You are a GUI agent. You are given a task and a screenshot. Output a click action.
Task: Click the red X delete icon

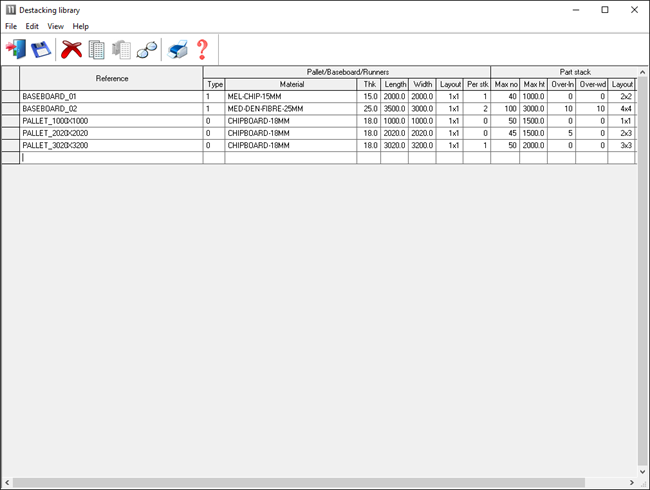click(x=71, y=49)
